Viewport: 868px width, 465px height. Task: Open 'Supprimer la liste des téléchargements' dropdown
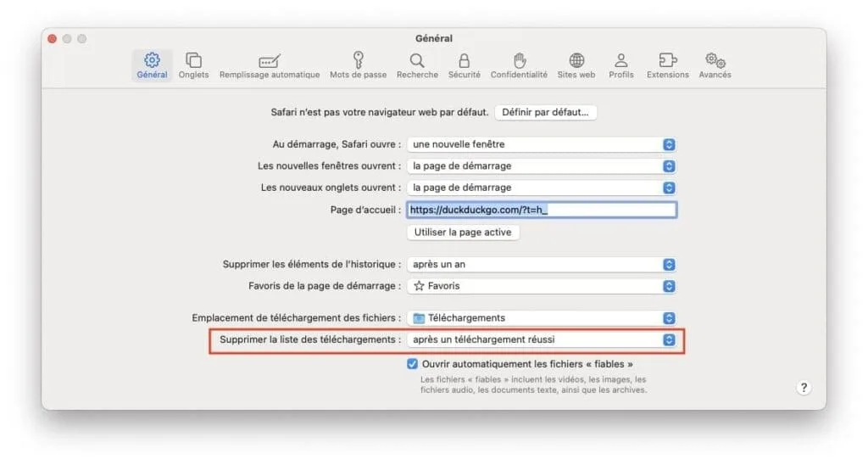(542, 339)
